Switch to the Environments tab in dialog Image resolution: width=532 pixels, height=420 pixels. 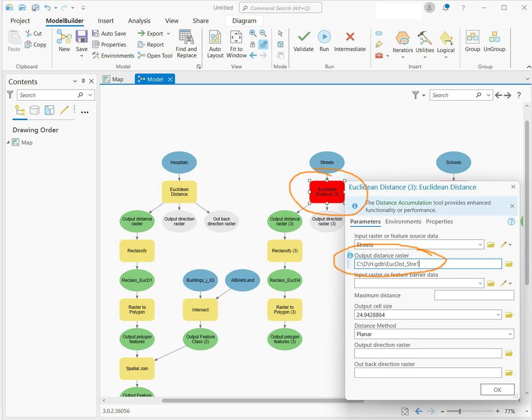(403, 221)
